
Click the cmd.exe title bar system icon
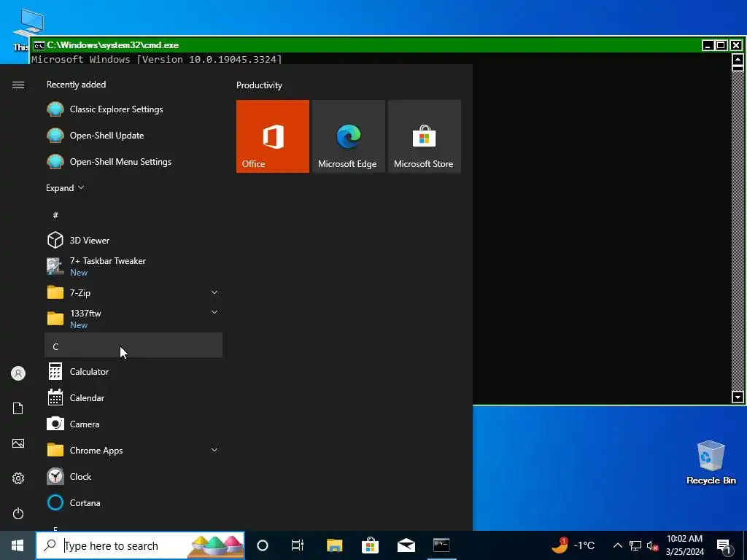pyautogui.click(x=39, y=46)
